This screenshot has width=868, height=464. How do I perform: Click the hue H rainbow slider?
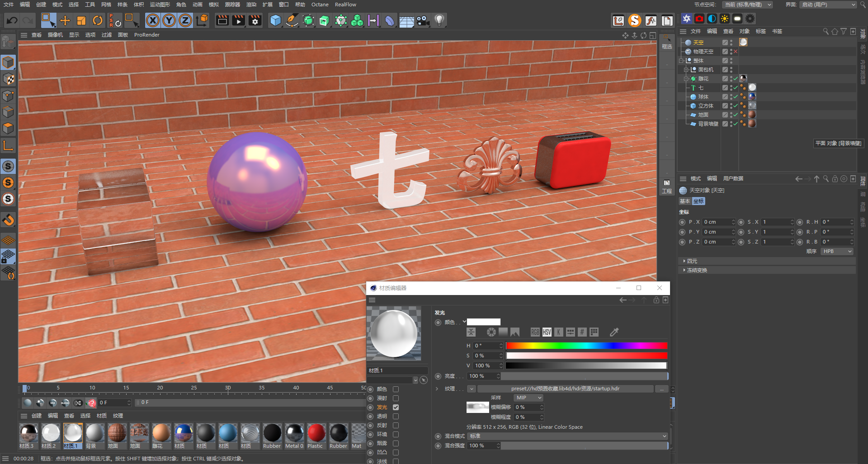click(586, 346)
